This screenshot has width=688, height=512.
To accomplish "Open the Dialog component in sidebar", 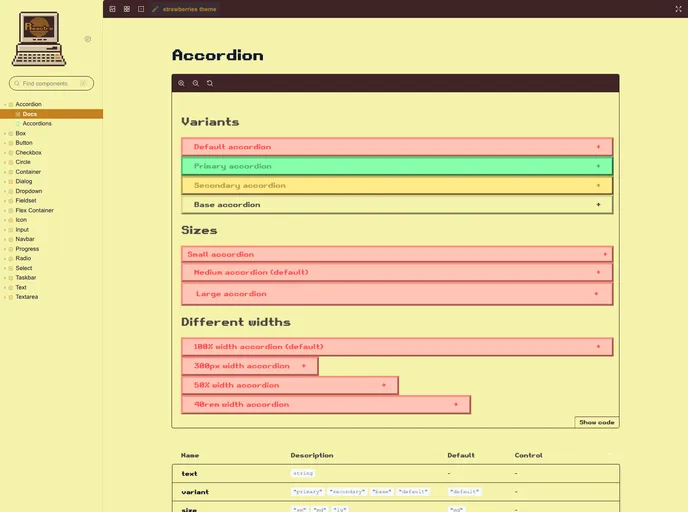I will tap(24, 182).
